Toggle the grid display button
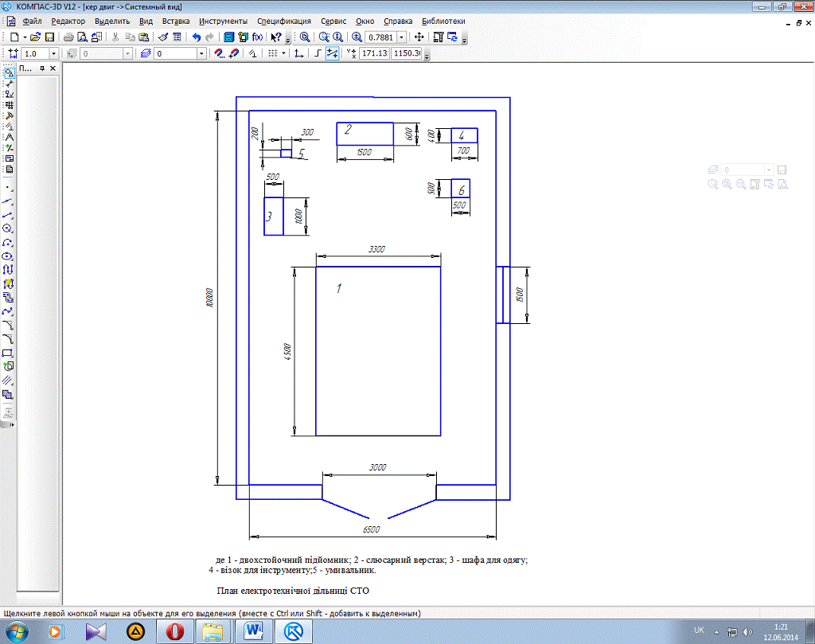The height and width of the screenshot is (644, 815). coord(273,53)
